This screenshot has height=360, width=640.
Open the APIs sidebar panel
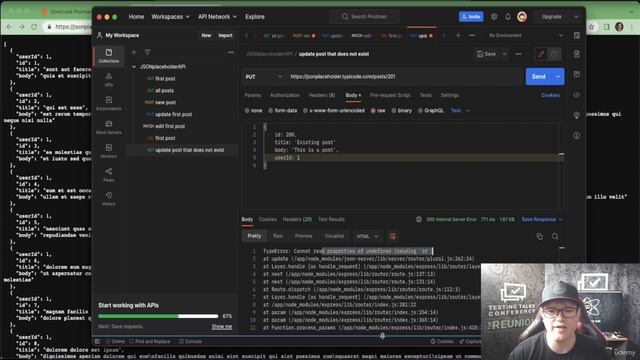[109, 80]
